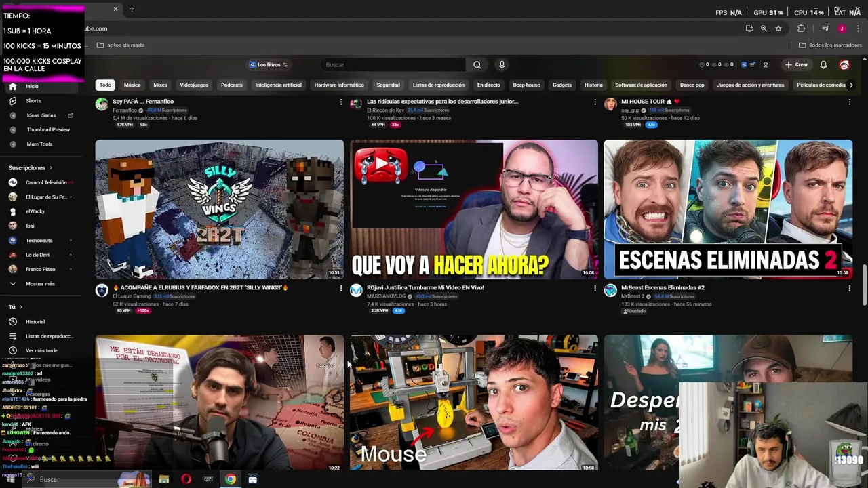868x488 pixels.
Task: Click Fernanfloo channel avatar
Action: coord(102,104)
